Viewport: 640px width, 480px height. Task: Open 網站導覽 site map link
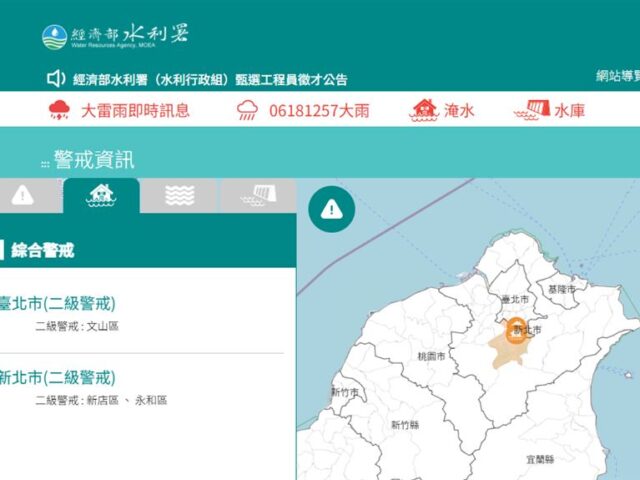[x=618, y=76]
